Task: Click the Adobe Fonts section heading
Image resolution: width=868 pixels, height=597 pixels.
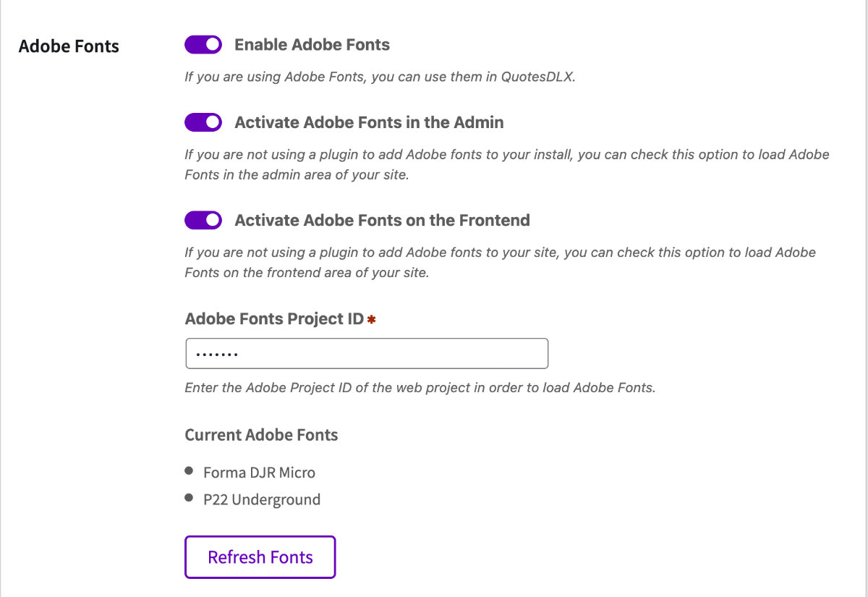Action: [x=69, y=46]
